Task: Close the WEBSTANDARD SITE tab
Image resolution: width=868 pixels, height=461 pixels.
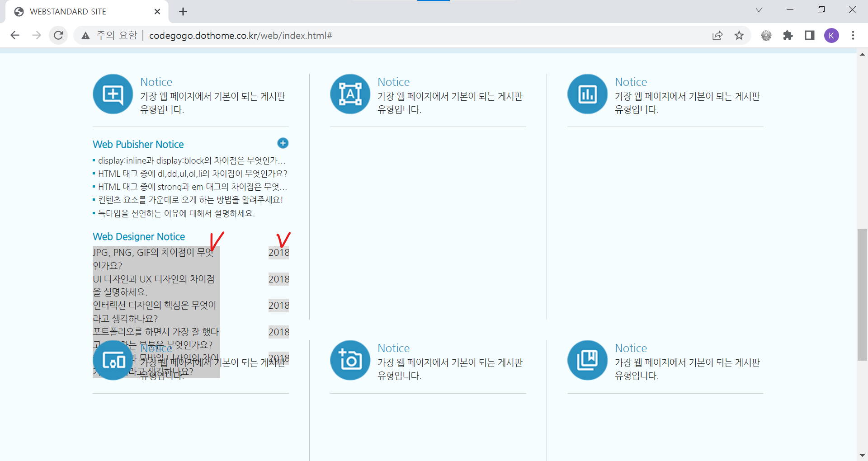Action: click(157, 12)
